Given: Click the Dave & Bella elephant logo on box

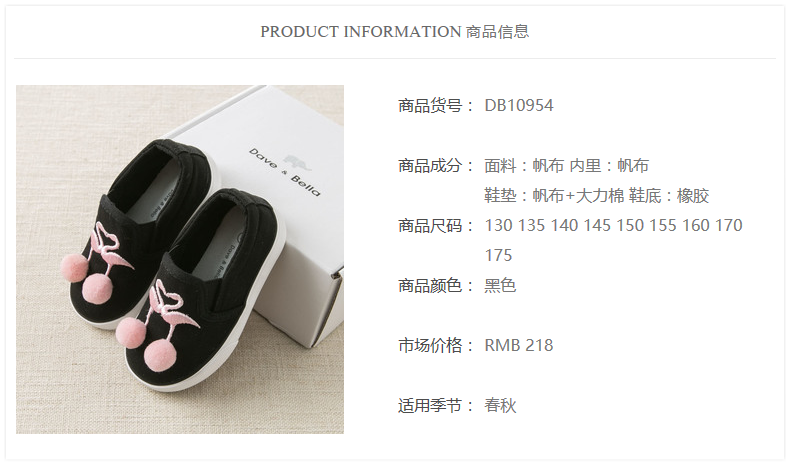Looking at the screenshot, I should (297, 162).
